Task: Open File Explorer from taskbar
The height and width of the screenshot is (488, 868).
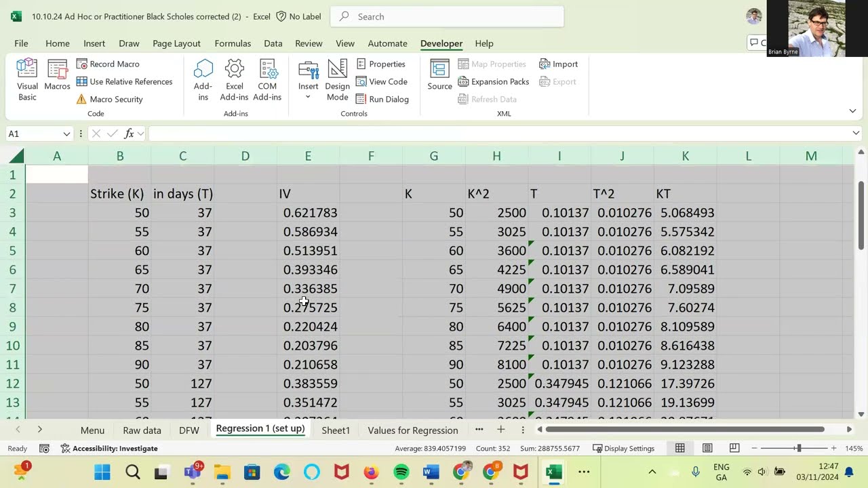Action: click(x=222, y=472)
